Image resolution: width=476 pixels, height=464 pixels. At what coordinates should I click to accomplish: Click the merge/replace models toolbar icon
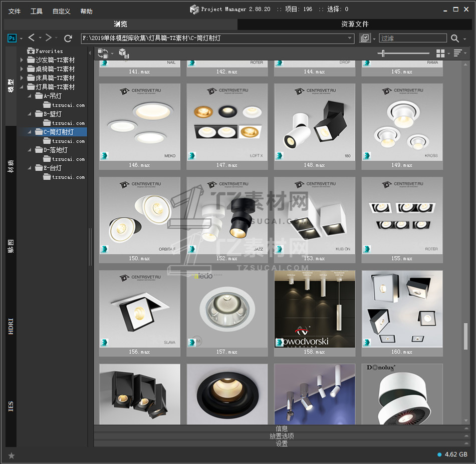(103, 53)
